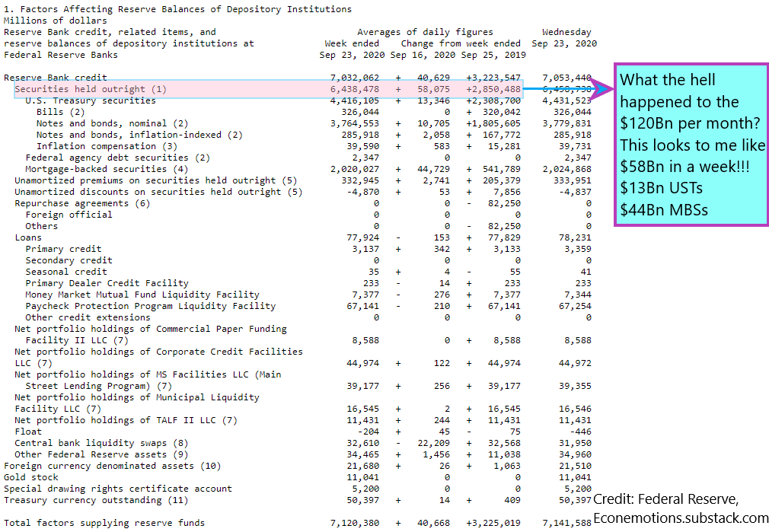Click the '$58Bn in a week!!!' annotation line
Image resolution: width=769 pixels, height=532 pixels.
(684, 166)
